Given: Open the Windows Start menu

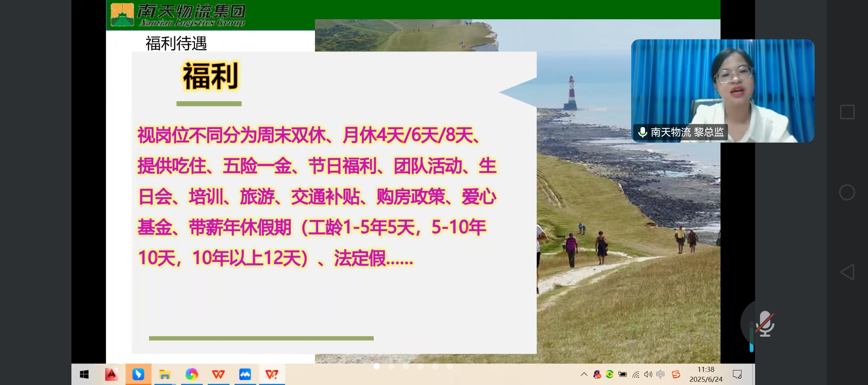Looking at the screenshot, I should click(x=84, y=374).
